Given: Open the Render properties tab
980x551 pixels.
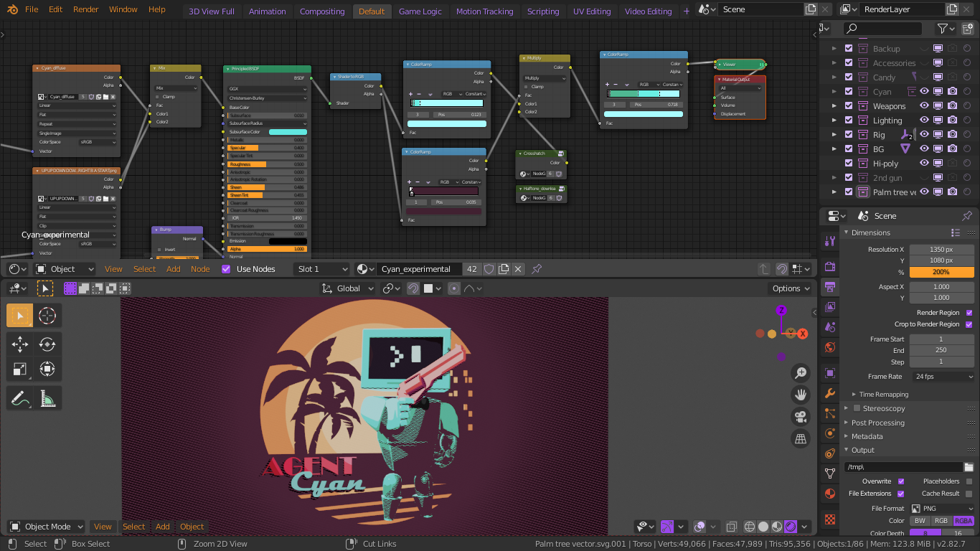Looking at the screenshot, I should click(x=830, y=266).
